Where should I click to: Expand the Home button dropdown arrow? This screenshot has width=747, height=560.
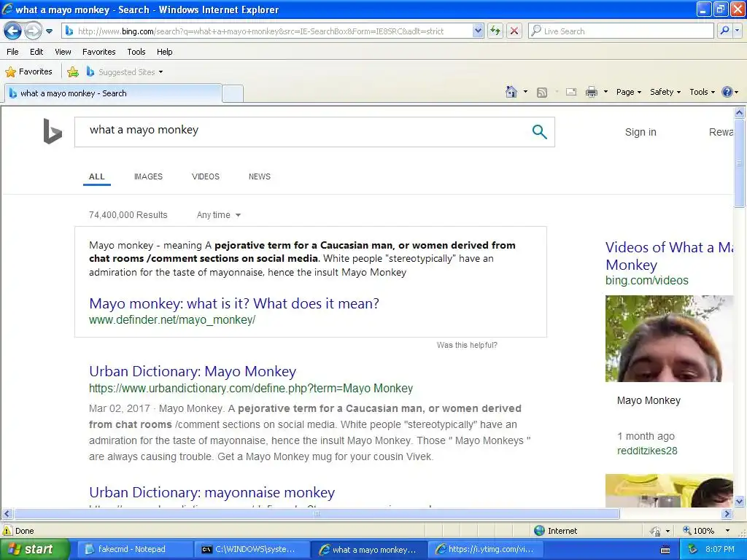coord(525,92)
